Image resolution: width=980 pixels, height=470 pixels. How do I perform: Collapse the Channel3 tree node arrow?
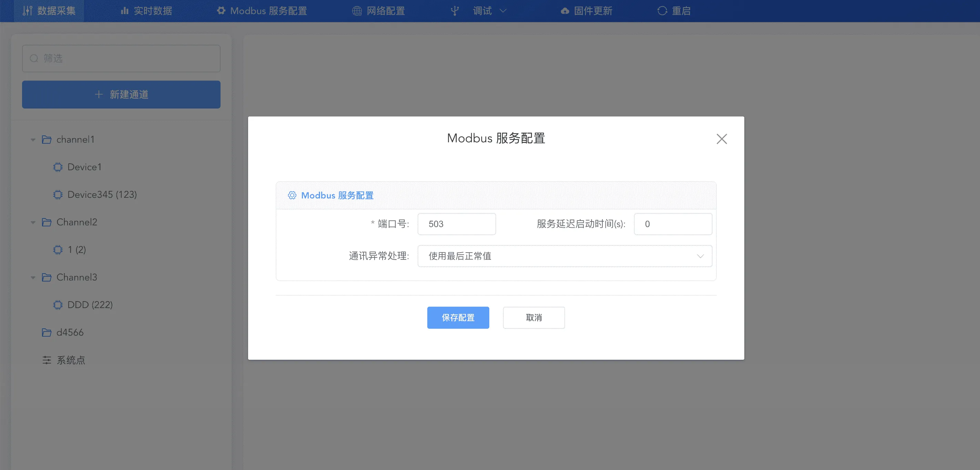coord(33,278)
